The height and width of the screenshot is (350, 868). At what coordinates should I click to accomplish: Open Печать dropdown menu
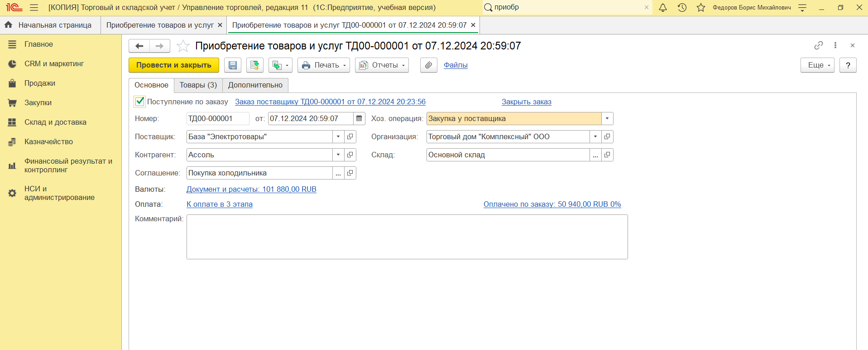pyautogui.click(x=324, y=65)
